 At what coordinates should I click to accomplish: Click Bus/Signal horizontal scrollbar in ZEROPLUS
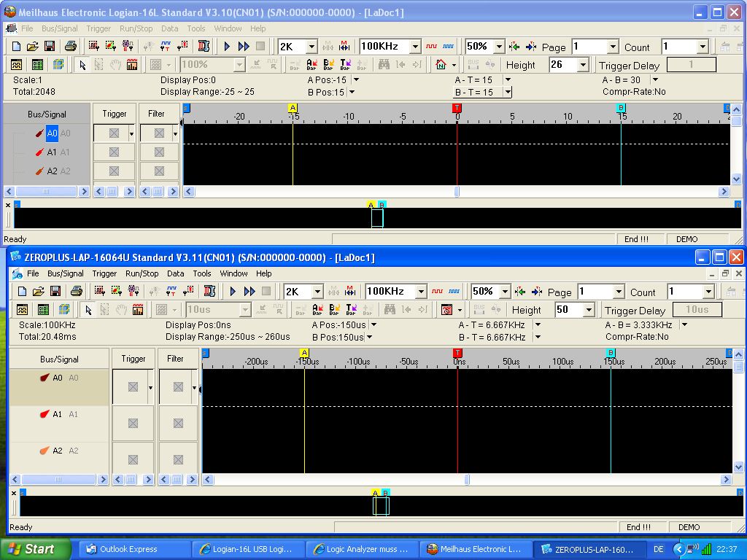point(58,480)
